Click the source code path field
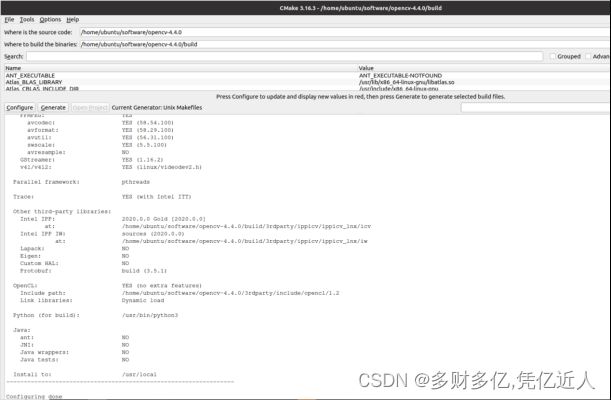Viewport: 611px width, 400px height. (x=345, y=32)
